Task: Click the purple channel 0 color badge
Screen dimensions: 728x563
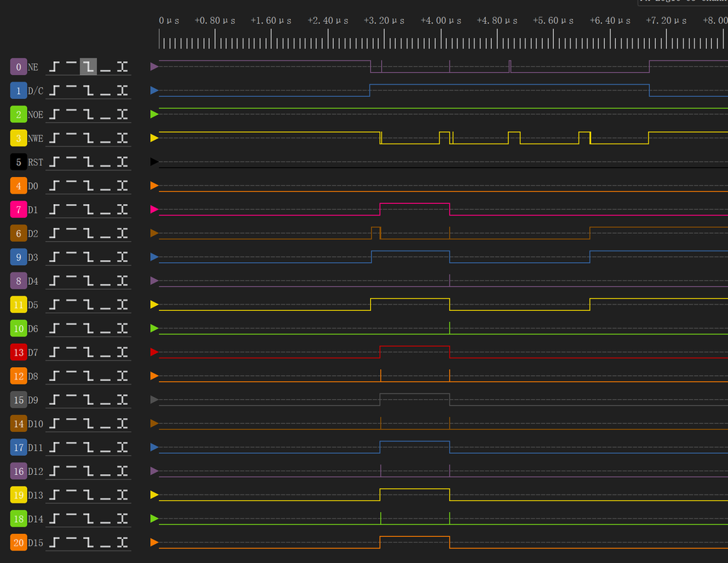Action: click(x=18, y=67)
